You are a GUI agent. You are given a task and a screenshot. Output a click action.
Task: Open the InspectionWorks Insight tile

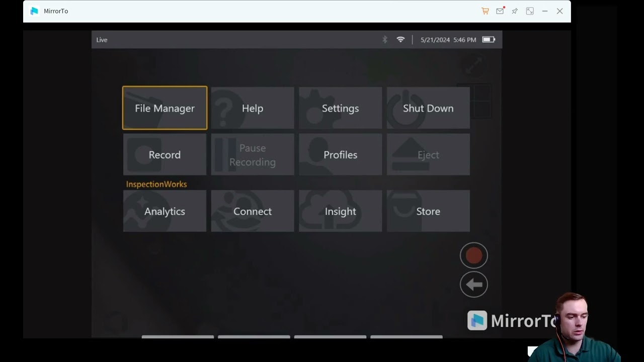point(341,211)
